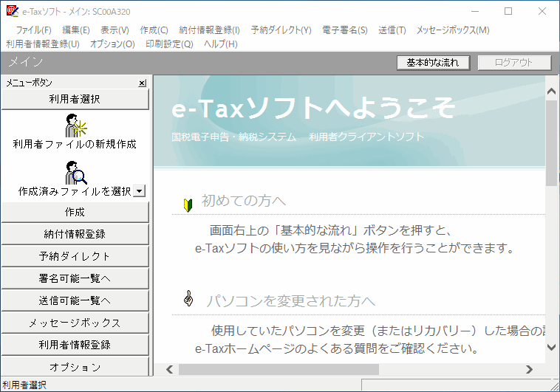The width and height of the screenshot is (560, 392).
Task: Click the 送信可能一覧へ button
Action: point(75,300)
